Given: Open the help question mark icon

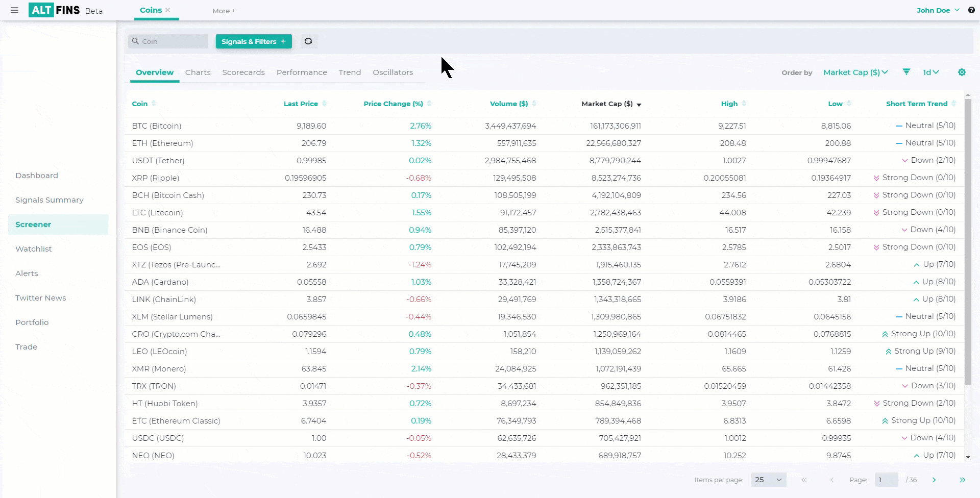Looking at the screenshot, I should pos(971,10).
